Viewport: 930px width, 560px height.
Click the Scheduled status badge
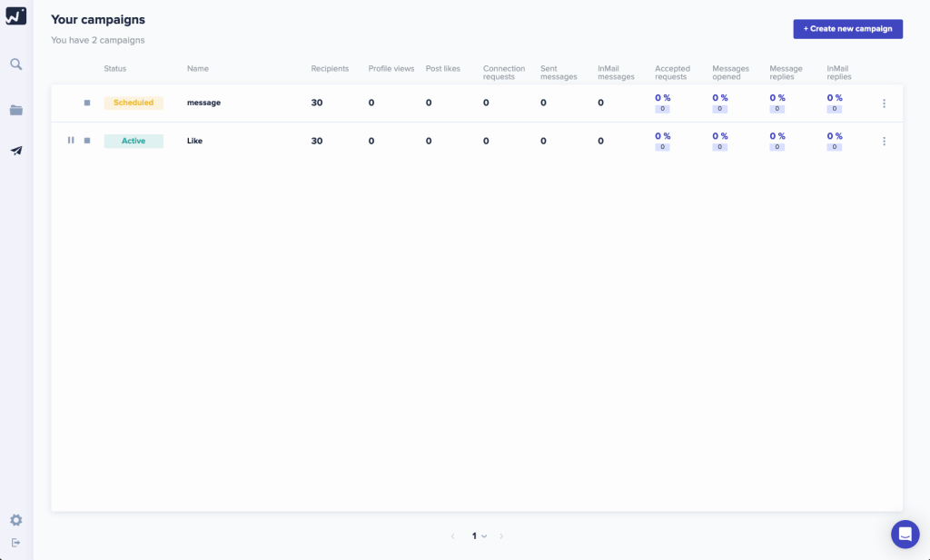pos(134,103)
